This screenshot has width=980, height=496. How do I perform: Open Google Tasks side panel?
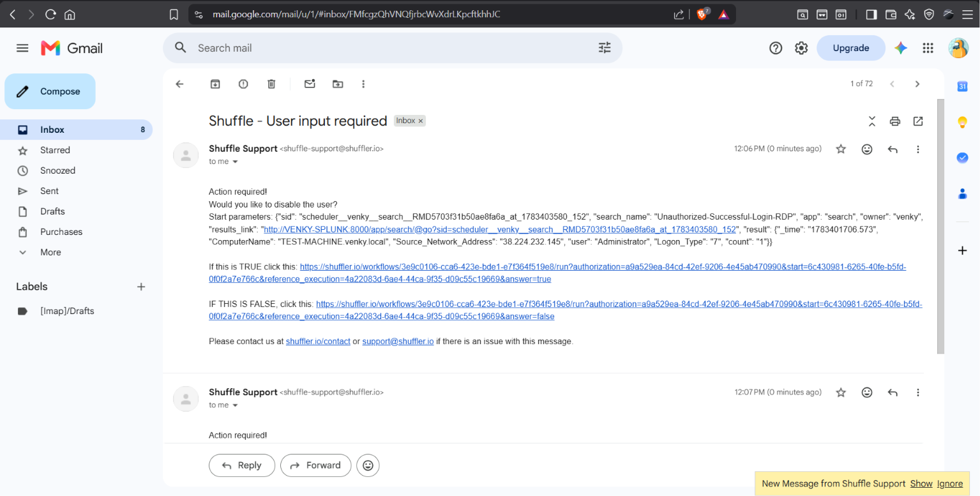pyautogui.click(x=962, y=158)
